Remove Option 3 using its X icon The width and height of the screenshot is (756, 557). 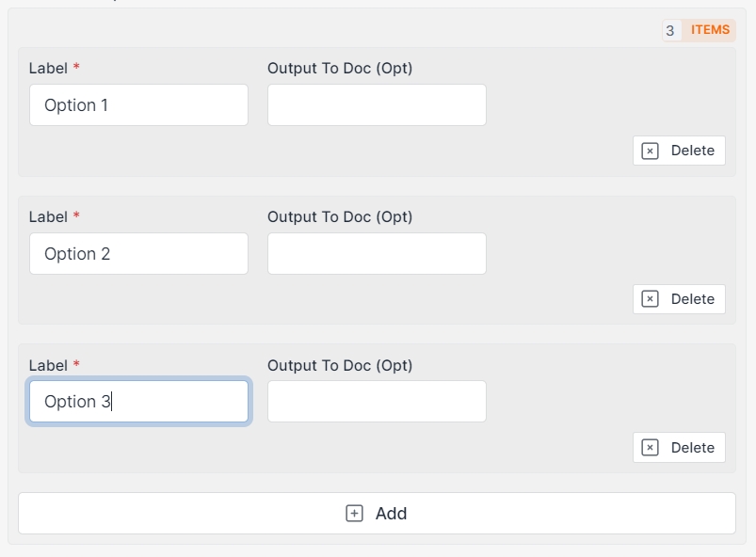point(650,448)
